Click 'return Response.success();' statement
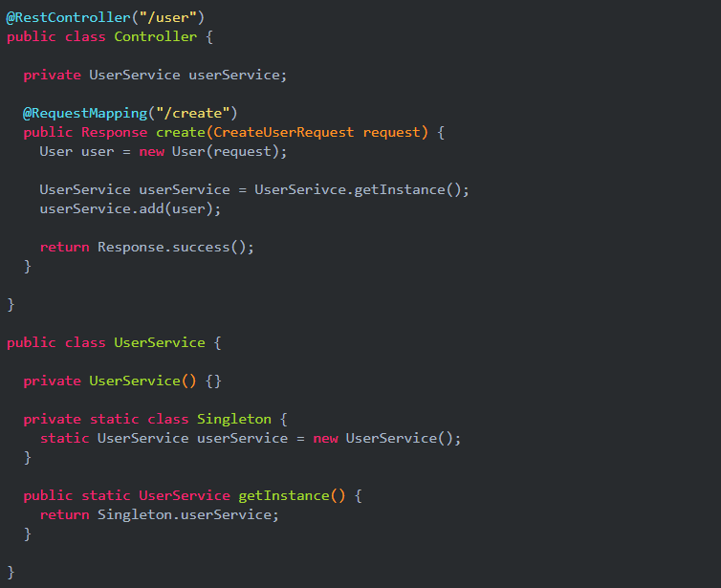This screenshot has width=721, height=588. click(146, 248)
